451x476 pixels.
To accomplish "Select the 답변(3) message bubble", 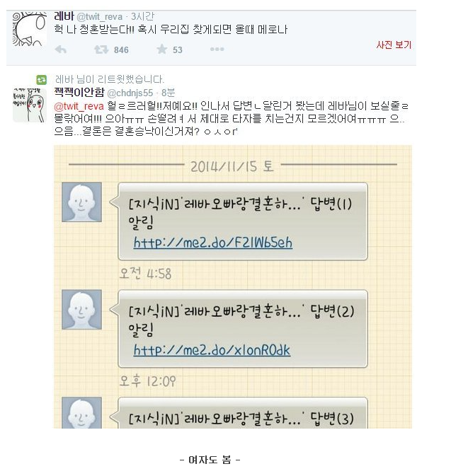I will pos(243,413).
